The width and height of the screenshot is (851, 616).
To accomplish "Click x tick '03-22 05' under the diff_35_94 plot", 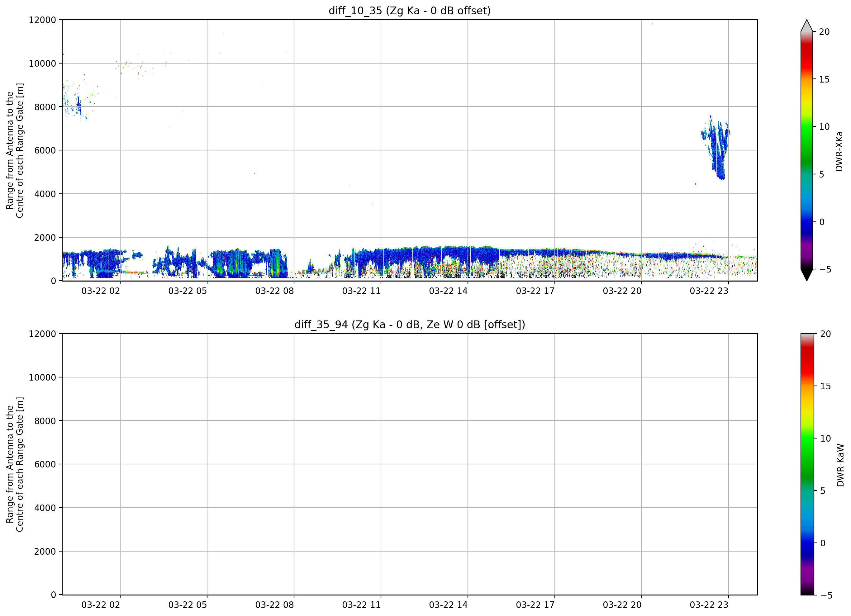I will click(x=188, y=605).
